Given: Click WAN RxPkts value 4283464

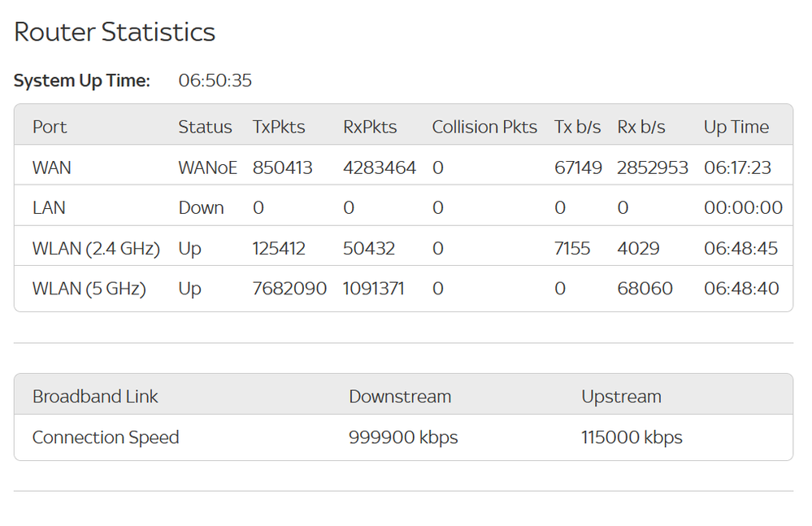Looking at the screenshot, I should [x=380, y=167].
